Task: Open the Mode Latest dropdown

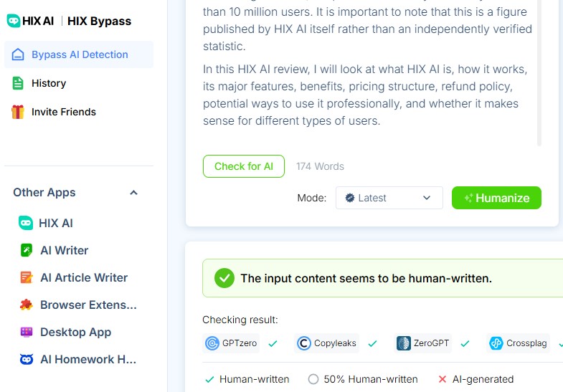Action: [389, 198]
